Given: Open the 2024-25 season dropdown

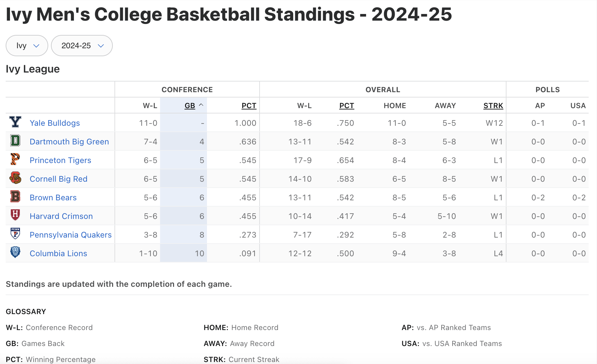Looking at the screenshot, I should click(x=82, y=46).
